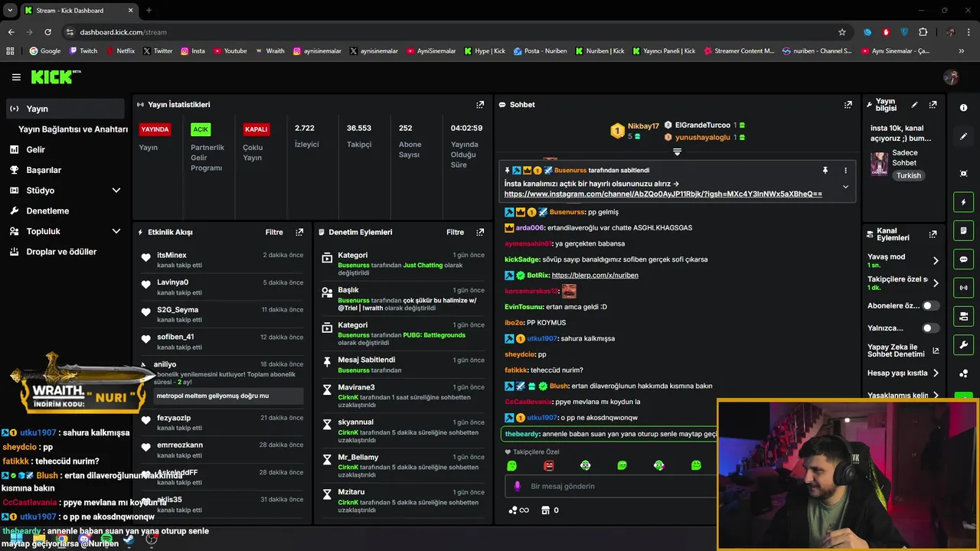The width and height of the screenshot is (980, 551).
Task: Click the camera icon in right sidebar
Action: [963, 316]
